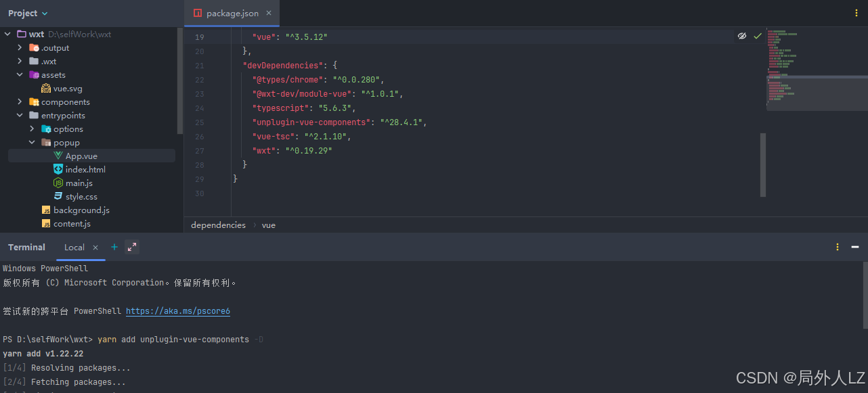Click the CSS icon beside style.css
Viewport: 868px width, 393px height.
click(x=58, y=196)
